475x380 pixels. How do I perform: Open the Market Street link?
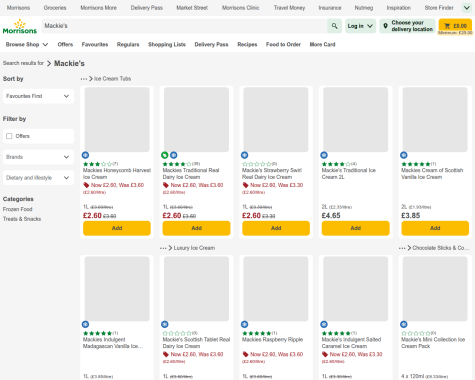click(x=192, y=8)
